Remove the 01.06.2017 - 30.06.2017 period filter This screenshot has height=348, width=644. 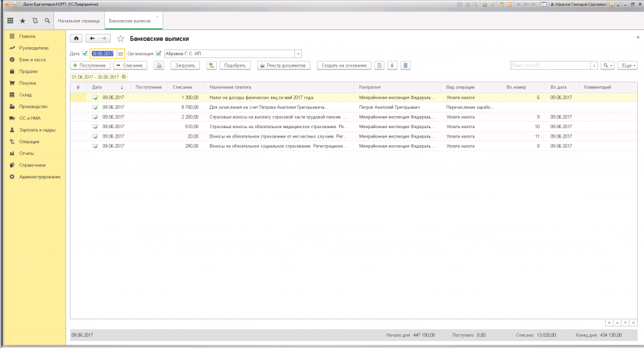pos(124,77)
